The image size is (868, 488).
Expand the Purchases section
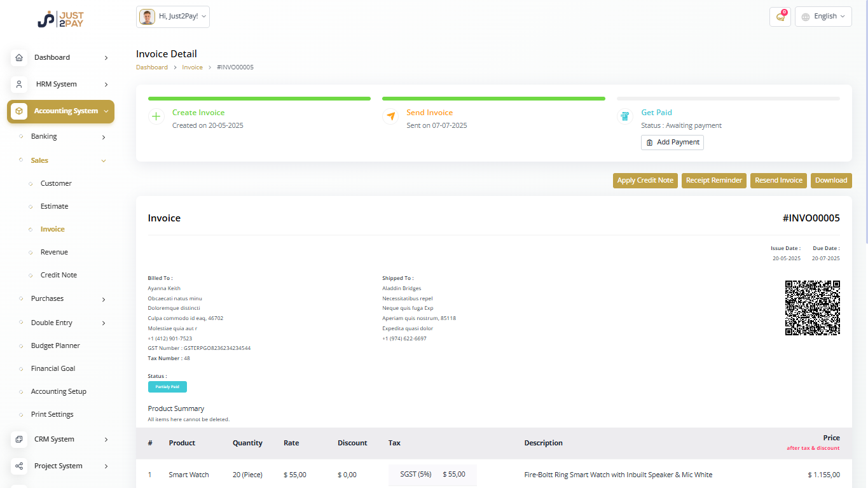[47, 298]
